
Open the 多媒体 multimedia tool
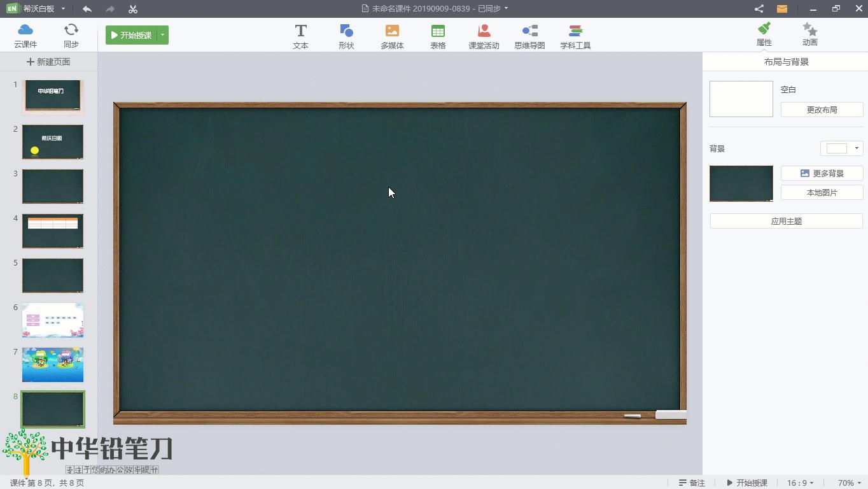pyautogui.click(x=392, y=36)
